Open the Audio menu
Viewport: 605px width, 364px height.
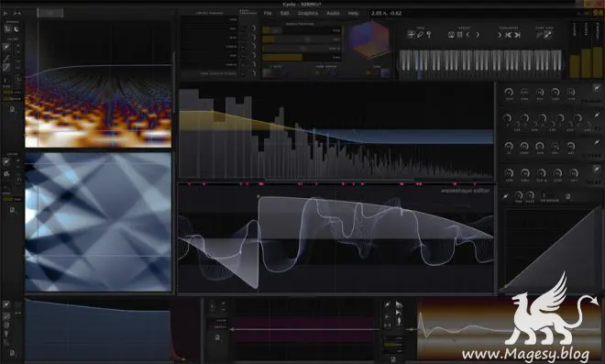click(x=333, y=13)
